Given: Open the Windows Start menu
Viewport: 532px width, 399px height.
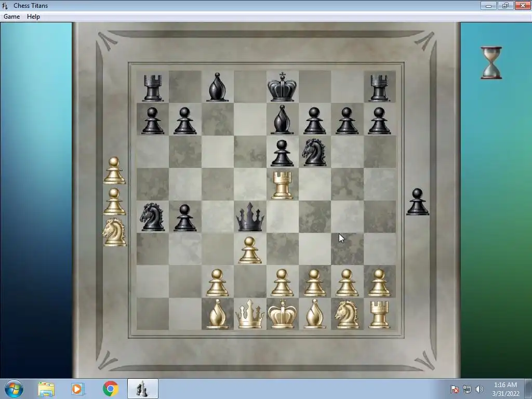Looking at the screenshot, I should 14,389.
